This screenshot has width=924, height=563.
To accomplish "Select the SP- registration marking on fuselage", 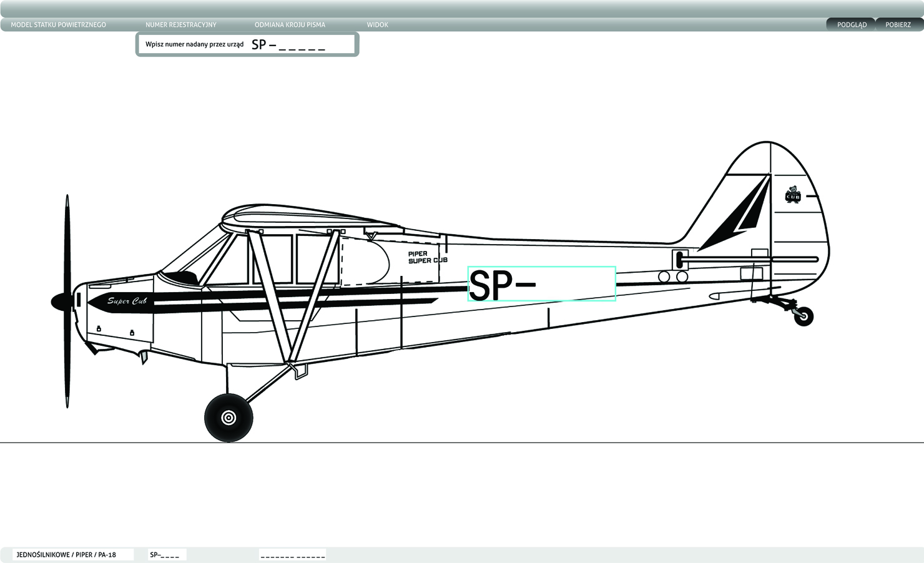I will click(x=542, y=284).
